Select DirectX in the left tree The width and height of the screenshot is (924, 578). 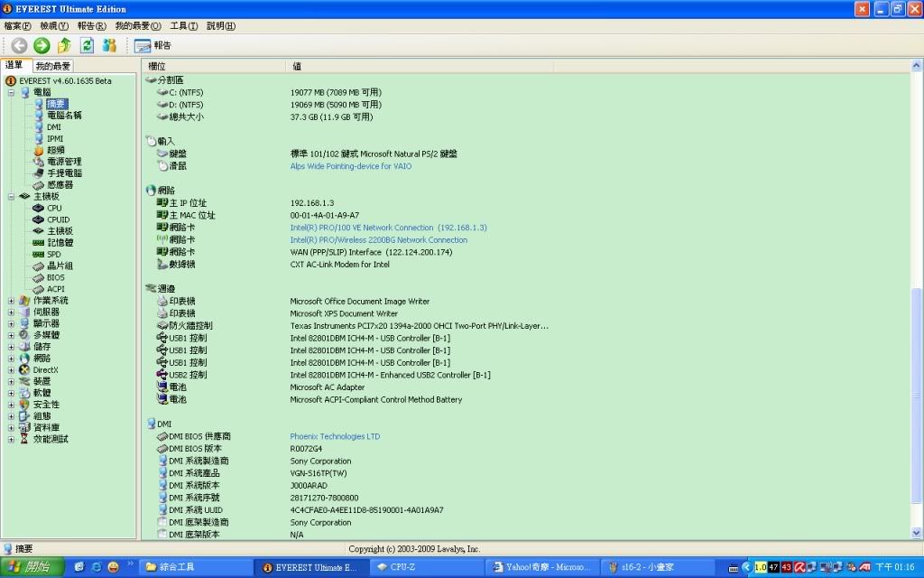(x=45, y=369)
